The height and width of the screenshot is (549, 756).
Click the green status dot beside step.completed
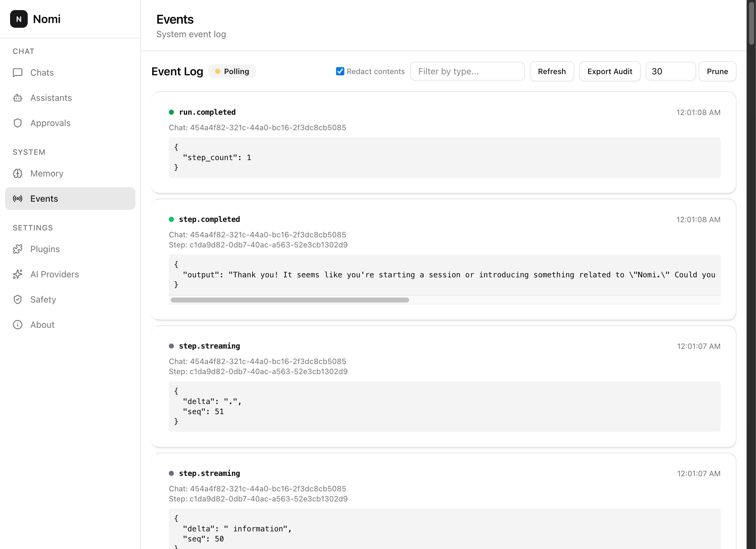[x=171, y=219]
